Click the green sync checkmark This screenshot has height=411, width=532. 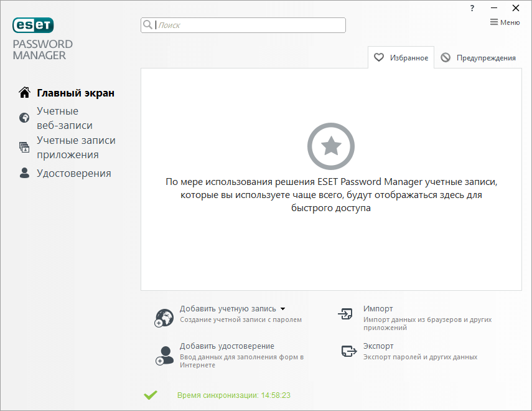click(151, 395)
